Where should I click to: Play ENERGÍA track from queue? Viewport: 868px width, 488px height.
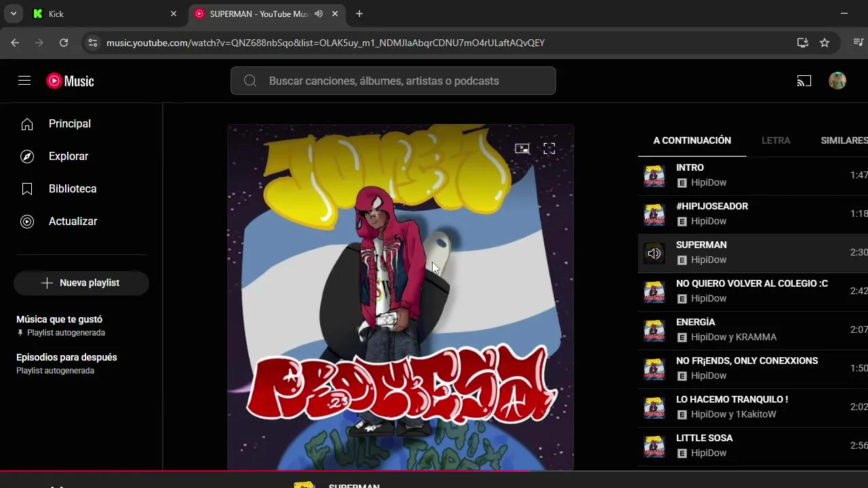pyautogui.click(x=753, y=330)
